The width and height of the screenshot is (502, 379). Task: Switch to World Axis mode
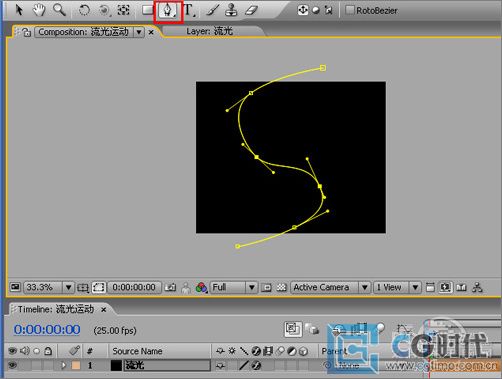point(315,10)
